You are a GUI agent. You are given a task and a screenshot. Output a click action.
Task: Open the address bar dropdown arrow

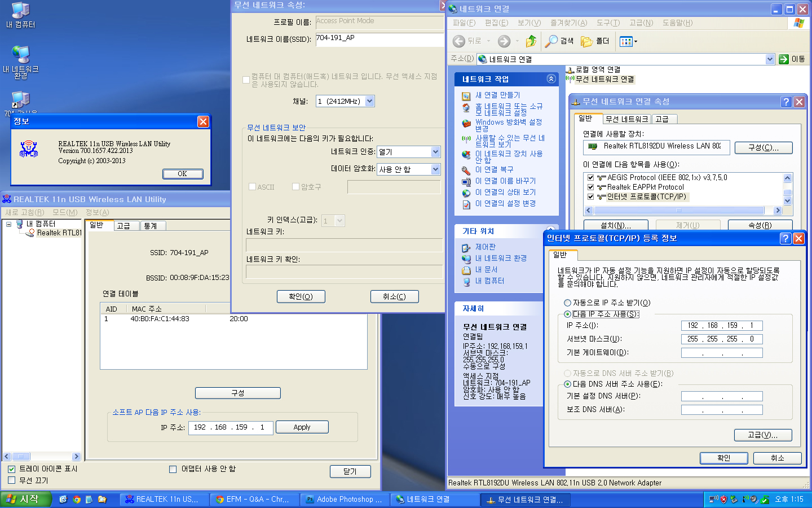[x=770, y=59]
